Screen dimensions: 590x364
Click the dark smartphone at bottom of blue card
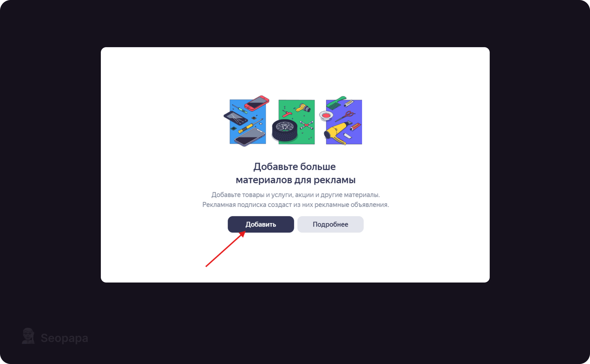pyautogui.click(x=250, y=137)
